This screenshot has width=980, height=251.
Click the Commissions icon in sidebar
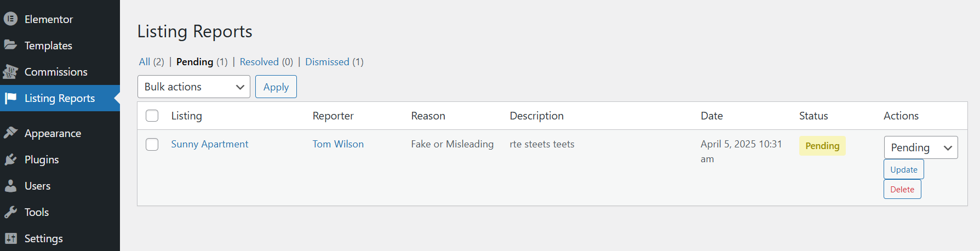pyautogui.click(x=10, y=71)
